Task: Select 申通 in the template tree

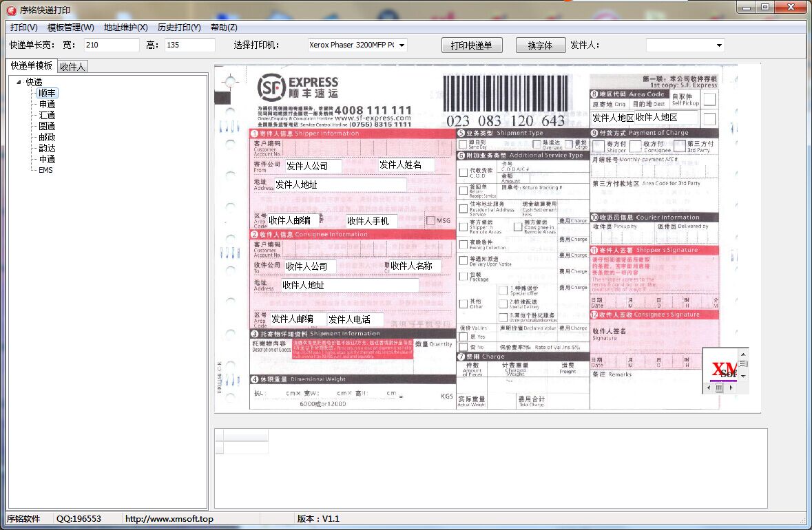Action: [47, 104]
